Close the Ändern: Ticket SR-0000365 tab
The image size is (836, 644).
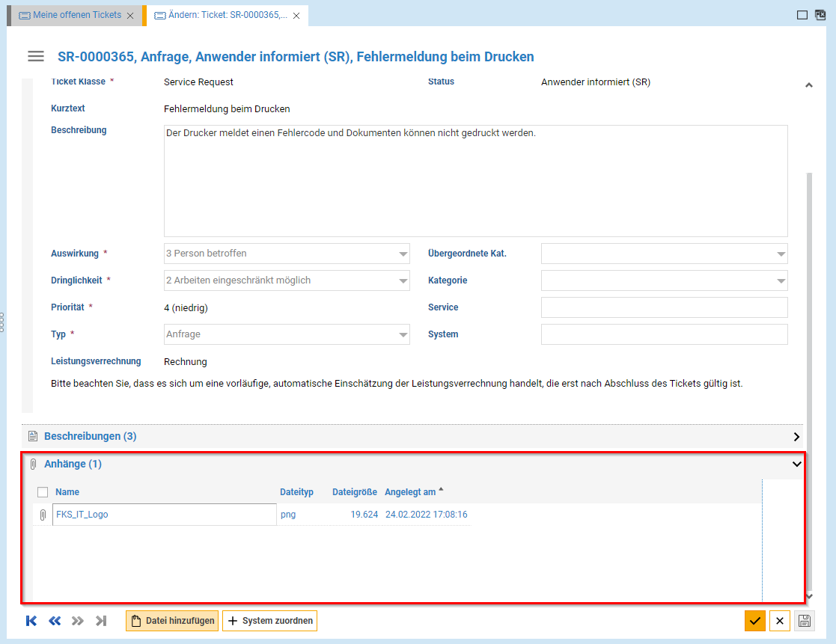297,16
